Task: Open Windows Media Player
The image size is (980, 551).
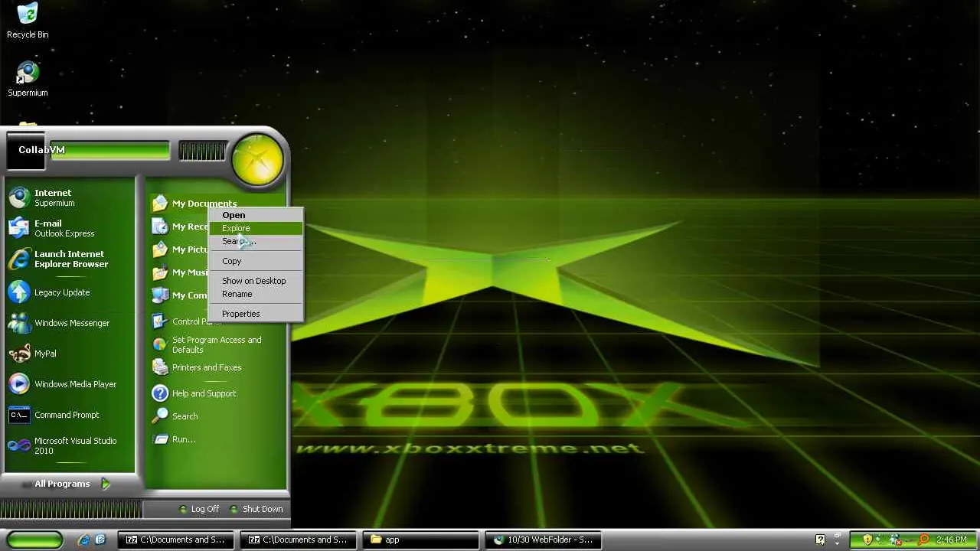Action: pos(70,384)
